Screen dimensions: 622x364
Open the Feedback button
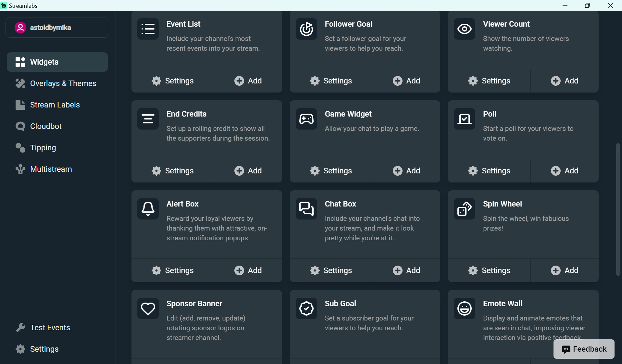(x=584, y=349)
